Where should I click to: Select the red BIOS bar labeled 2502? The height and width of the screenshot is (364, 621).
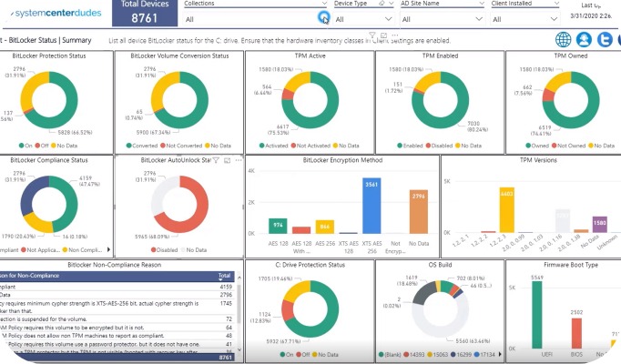[x=576, y=333]
